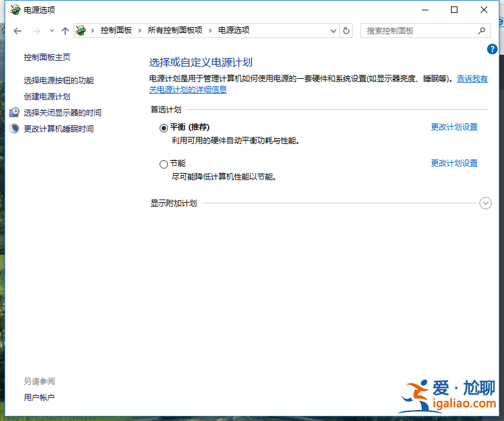This screenshot has height=421, width=504.
Task: Open 更改计算机睡眠时间 link
Action: click(x=59, y=128)
